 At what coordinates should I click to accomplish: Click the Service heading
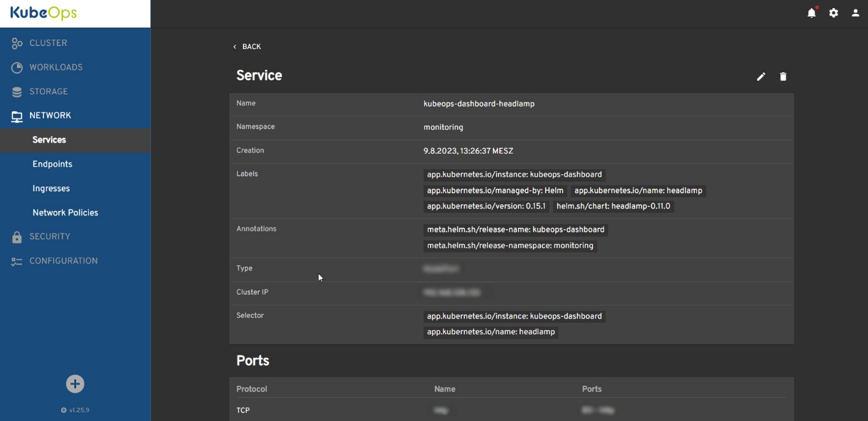point(259,76)
